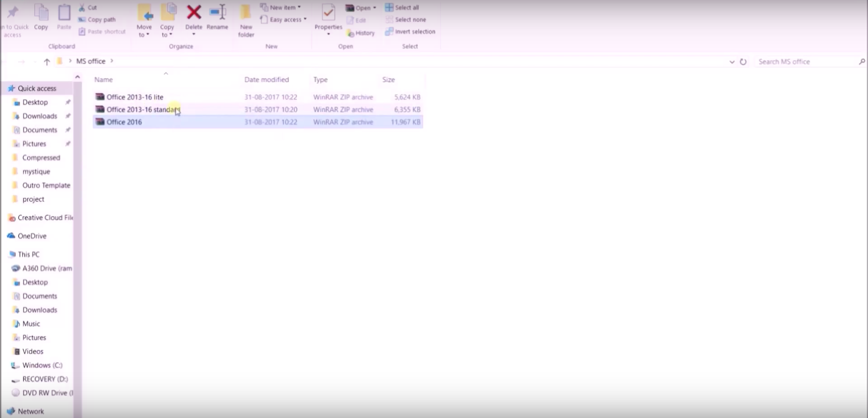This screenshot has height=418, width=868.
Task: Click Edit in the Open group
Action: point(356,20)
